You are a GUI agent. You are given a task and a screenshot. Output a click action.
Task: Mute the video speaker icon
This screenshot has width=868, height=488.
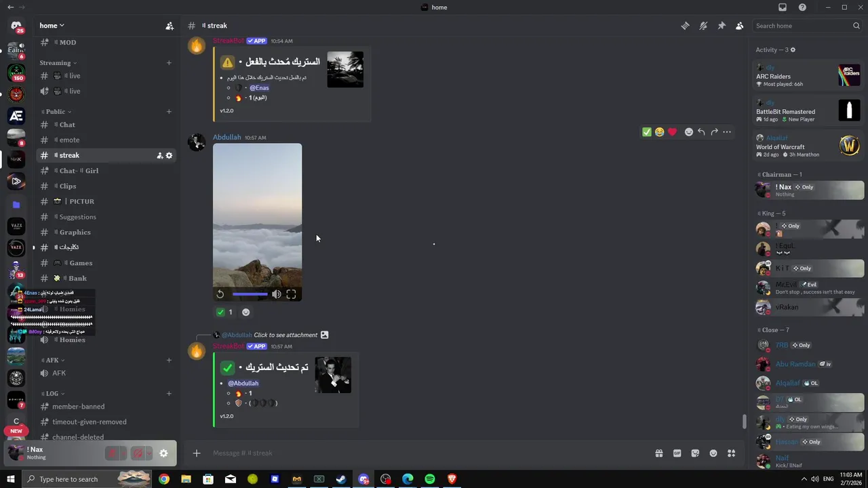point(277,294)
